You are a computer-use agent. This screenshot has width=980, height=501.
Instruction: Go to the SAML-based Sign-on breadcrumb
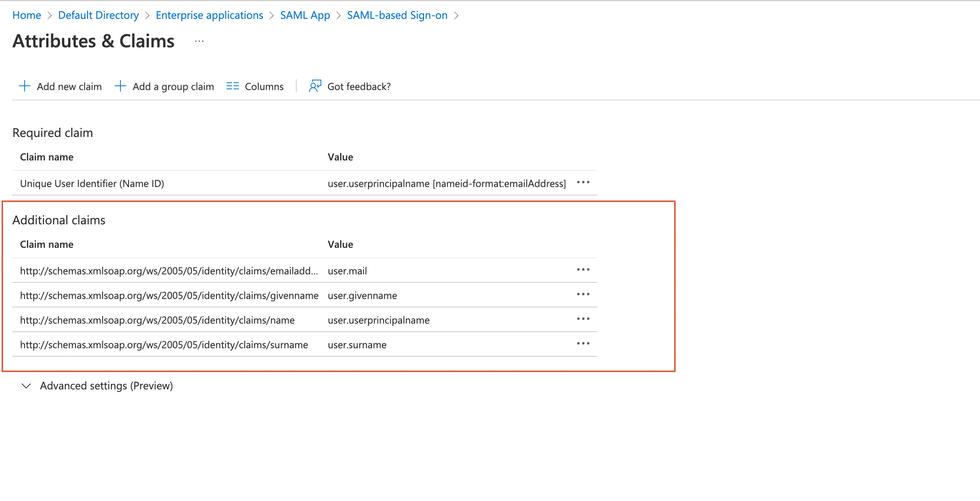click(397, 15)
